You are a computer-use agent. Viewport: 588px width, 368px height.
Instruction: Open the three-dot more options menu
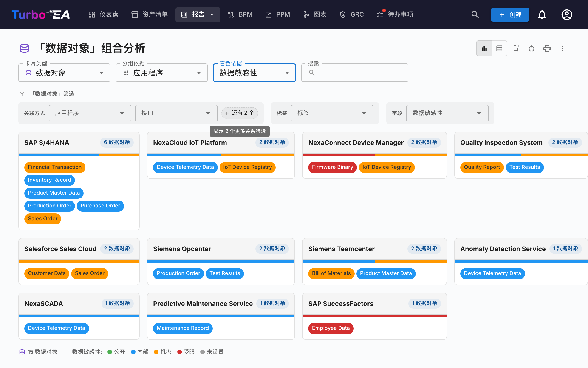[563, 48]
